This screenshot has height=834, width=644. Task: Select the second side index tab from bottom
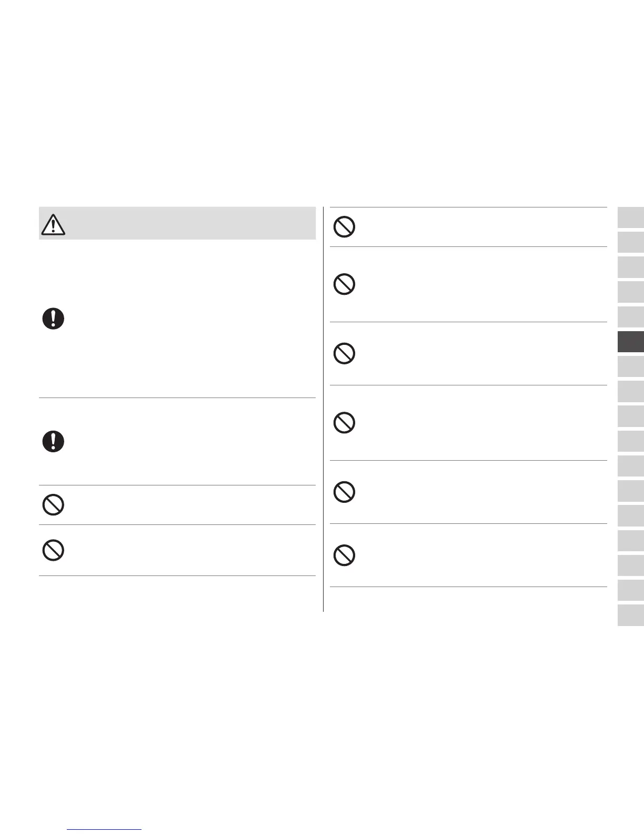631,590
